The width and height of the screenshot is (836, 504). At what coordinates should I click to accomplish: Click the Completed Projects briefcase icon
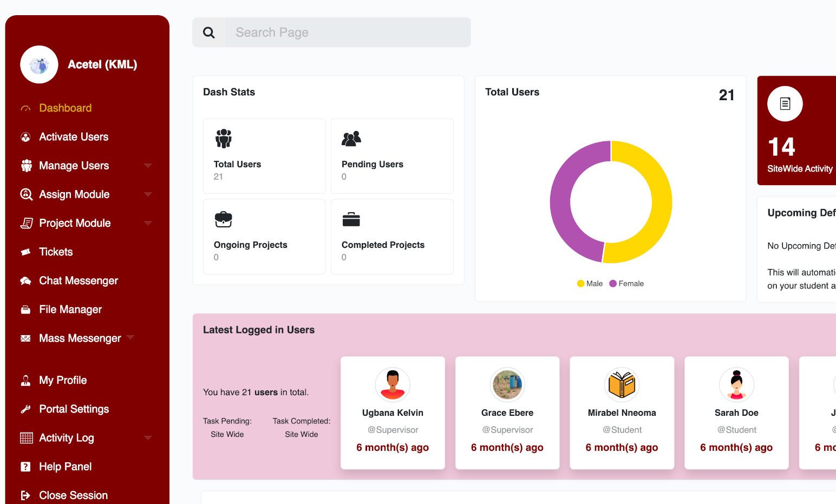coord(351,219)
